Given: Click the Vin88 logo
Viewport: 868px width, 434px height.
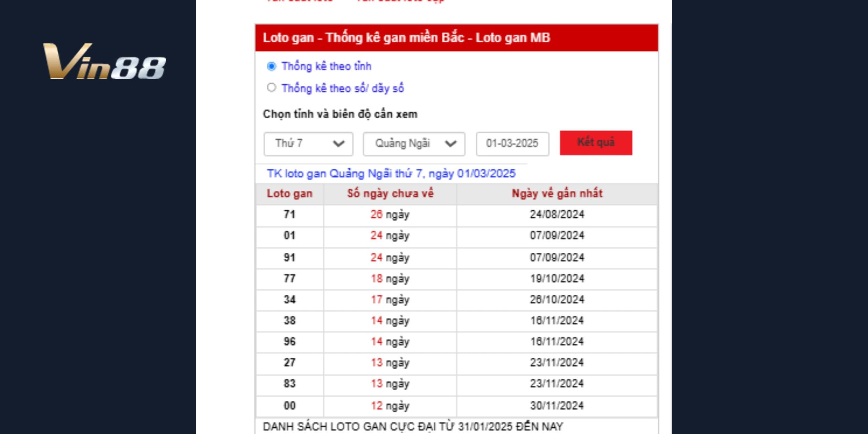Looking at the screenshot, I should [104, 61].
